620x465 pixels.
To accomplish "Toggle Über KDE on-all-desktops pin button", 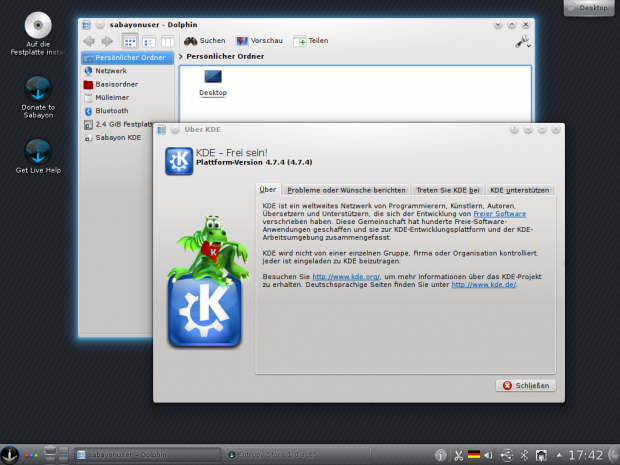I will 175,130.
